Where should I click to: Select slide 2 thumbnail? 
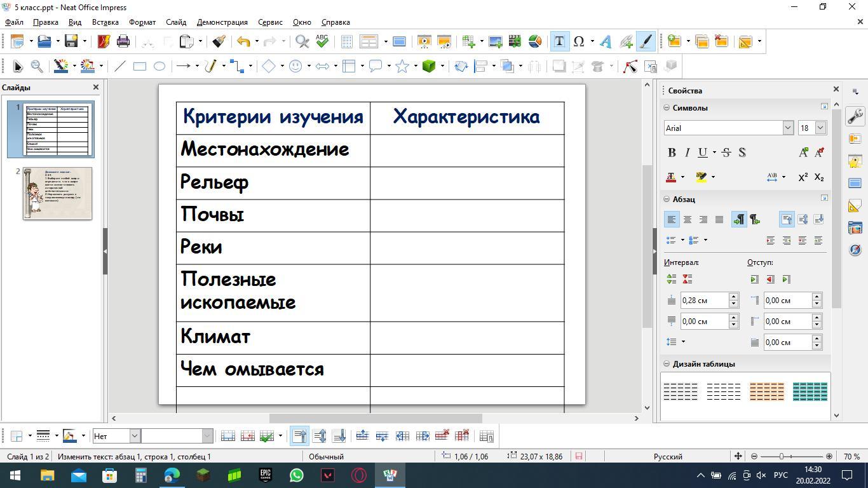click(x=57, y=193)
